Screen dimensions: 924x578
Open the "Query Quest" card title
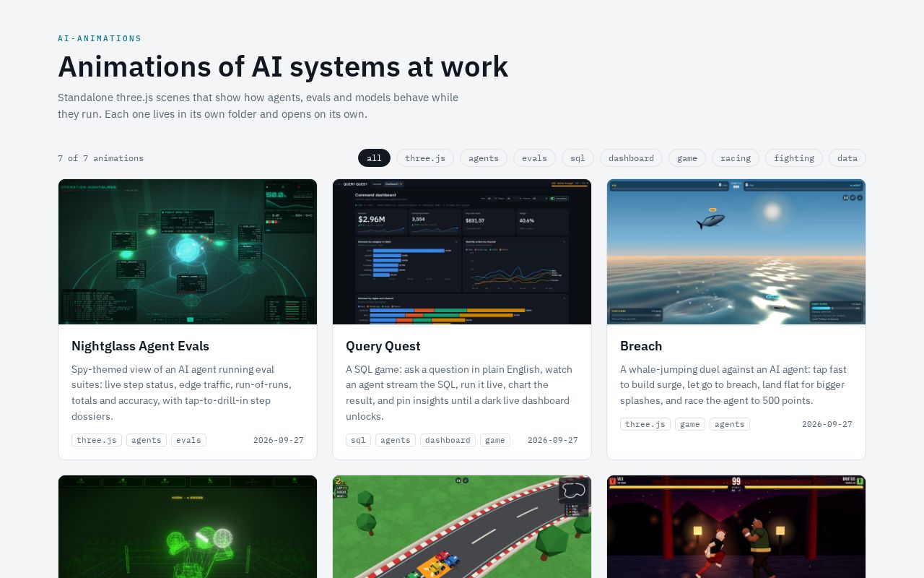(383, 346)
